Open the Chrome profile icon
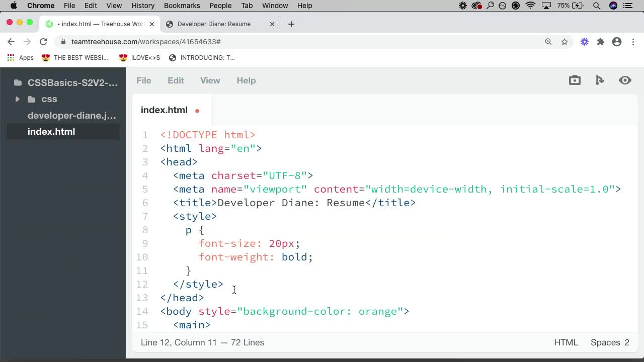The width and height of the screenshot is (644, 362). 617,42
